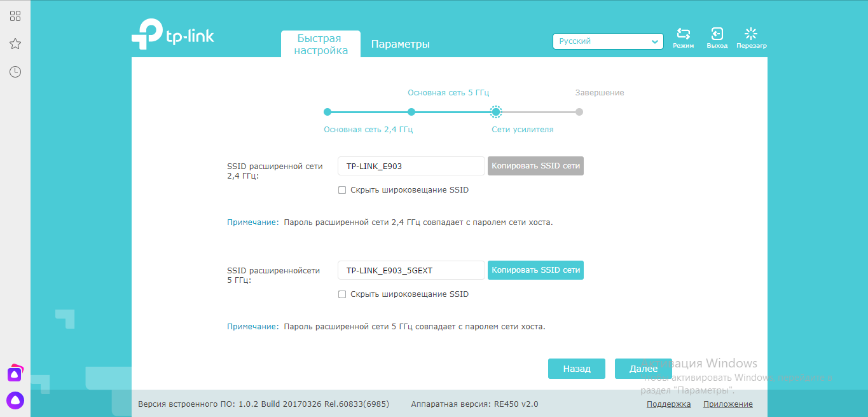Open the purple Alice assistant sidebar icon

(x=15, y=400)
